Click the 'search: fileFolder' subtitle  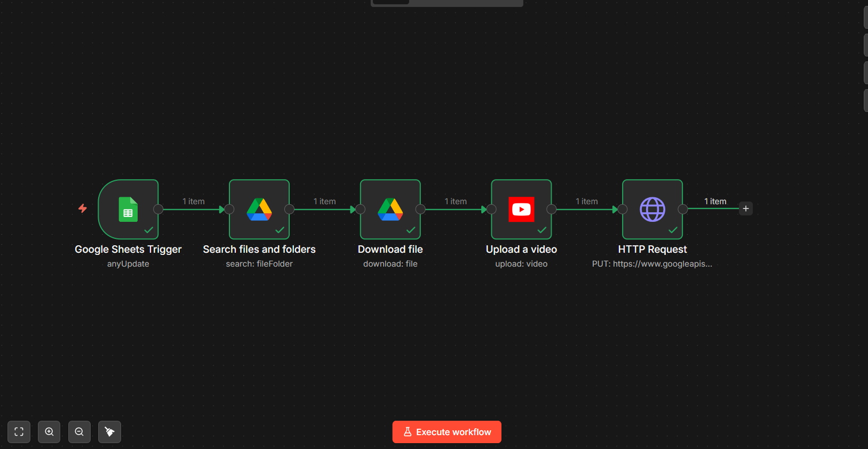point(259,264)
